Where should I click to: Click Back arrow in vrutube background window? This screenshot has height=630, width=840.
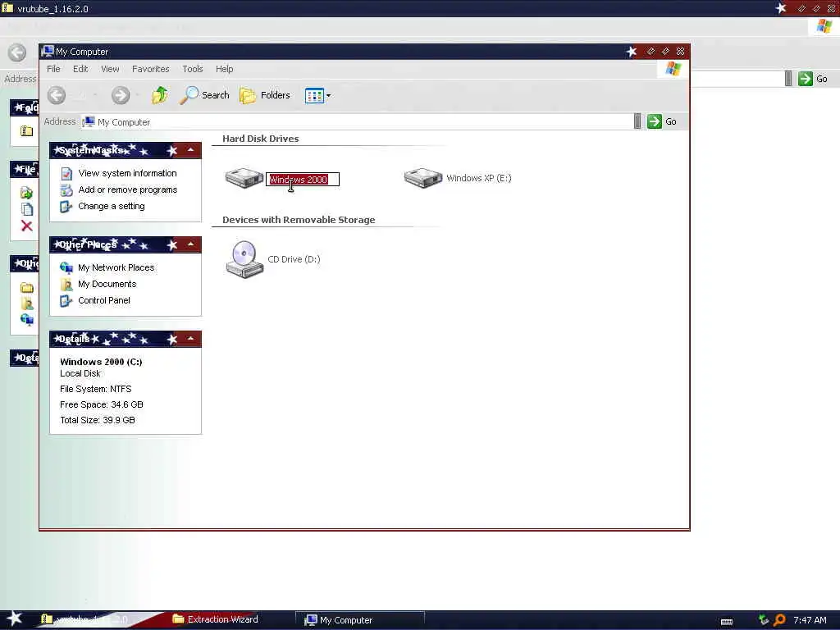[17, 52]
